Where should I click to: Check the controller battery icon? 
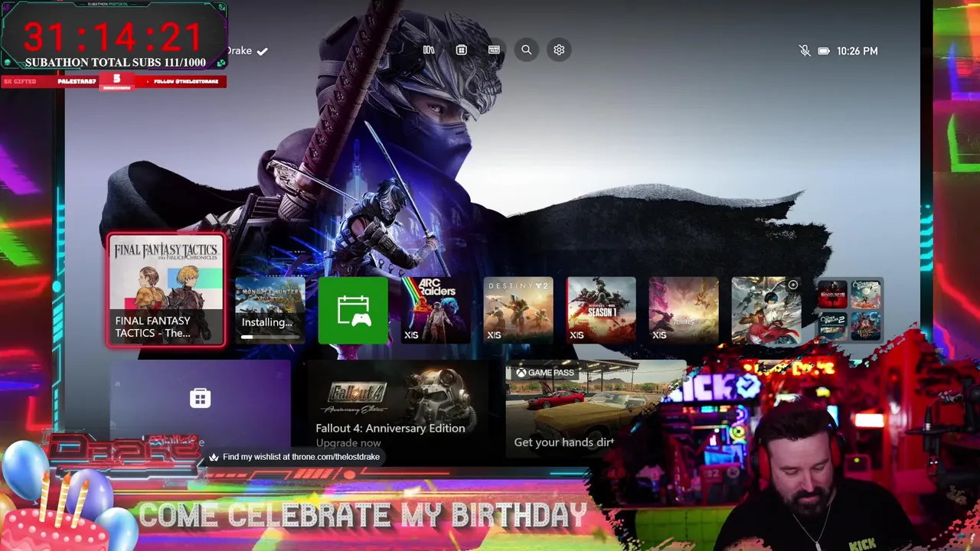(x=824, y=51)
